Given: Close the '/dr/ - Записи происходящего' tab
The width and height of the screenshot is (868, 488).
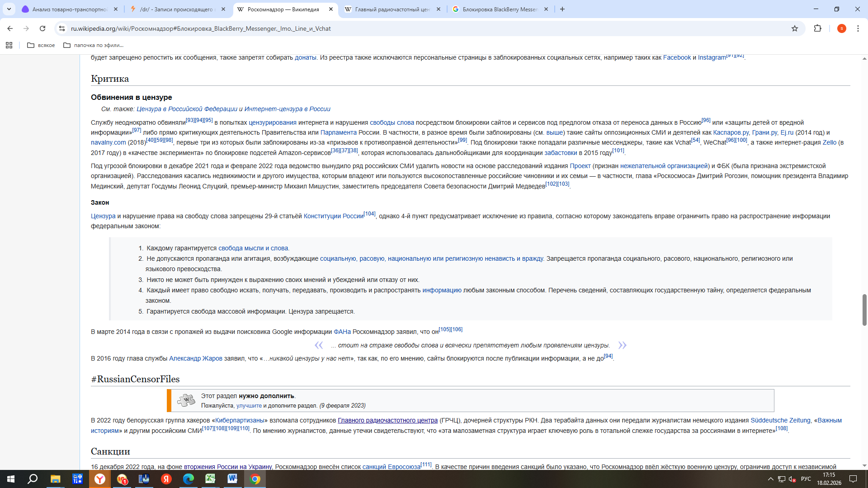Looking at the screenshot, I should 223,9.
